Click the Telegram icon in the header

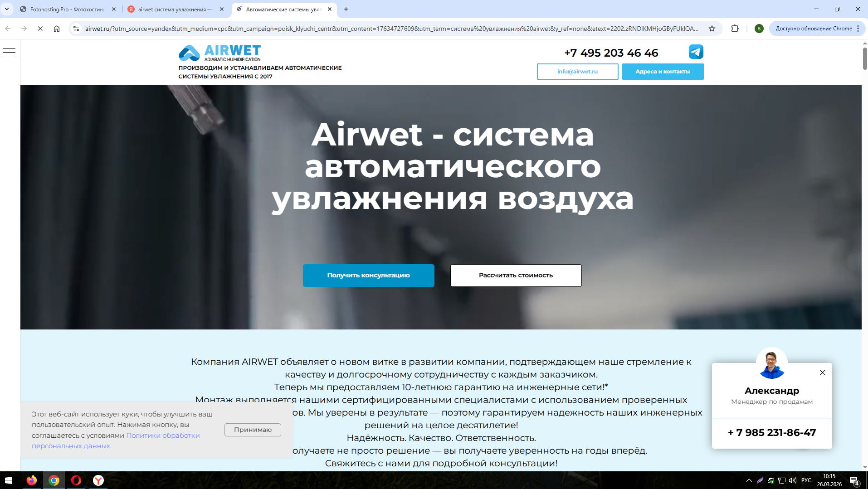pos(696,52)
